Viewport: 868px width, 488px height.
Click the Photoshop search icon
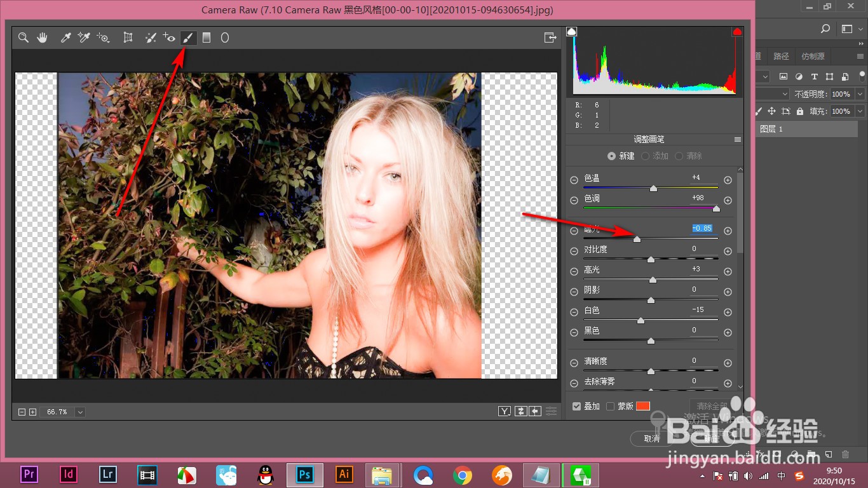coord(825,29)
